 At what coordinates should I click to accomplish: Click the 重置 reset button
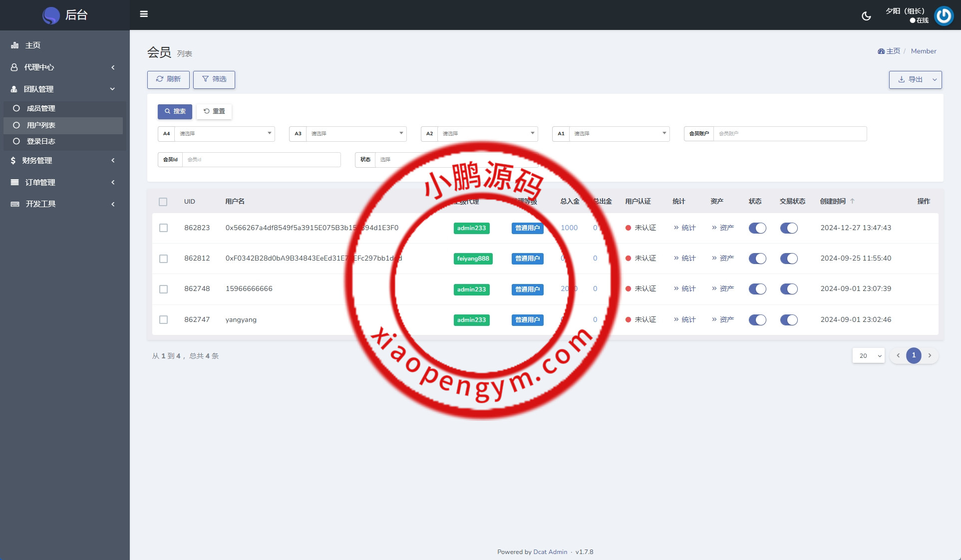coord(214,111)
